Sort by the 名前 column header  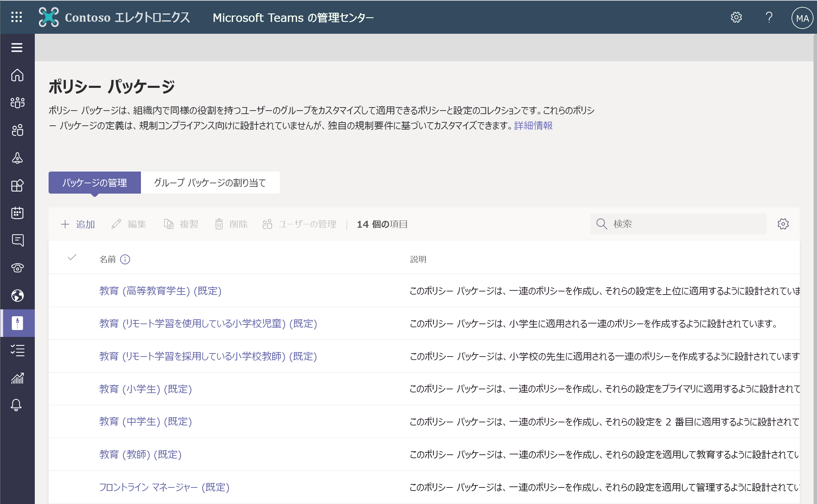pyautogui.click(x=108, y=259)
